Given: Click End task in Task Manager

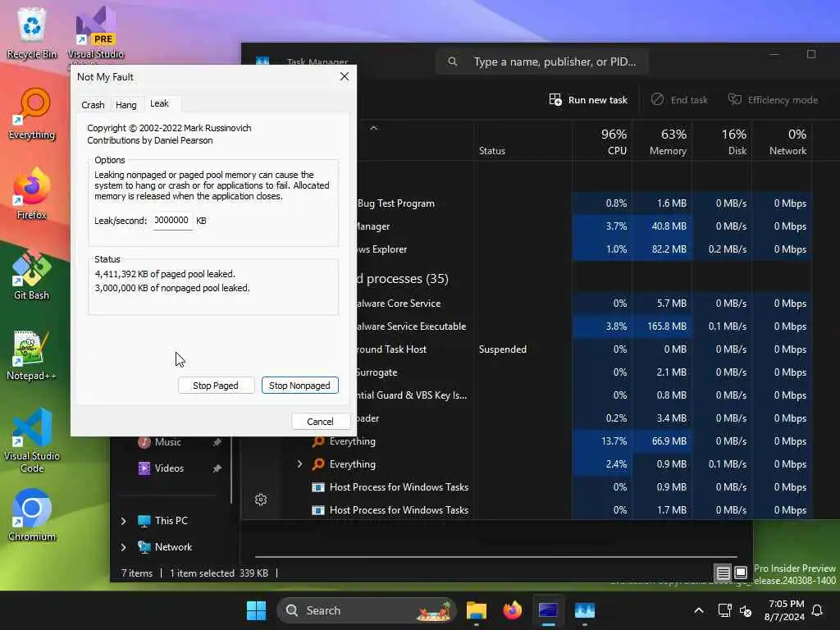Looking at the screenshot, I should click(678, 99).
